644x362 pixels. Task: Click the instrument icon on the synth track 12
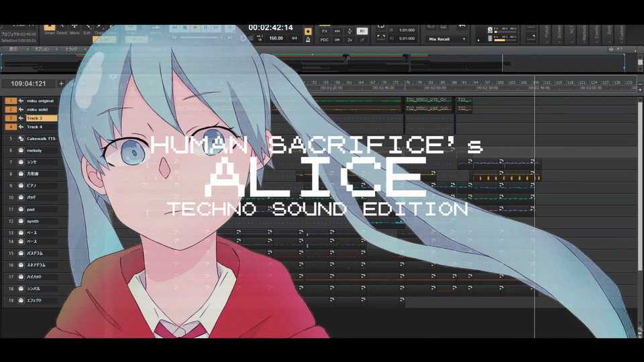pyautogui.click(x=21, y=221)
